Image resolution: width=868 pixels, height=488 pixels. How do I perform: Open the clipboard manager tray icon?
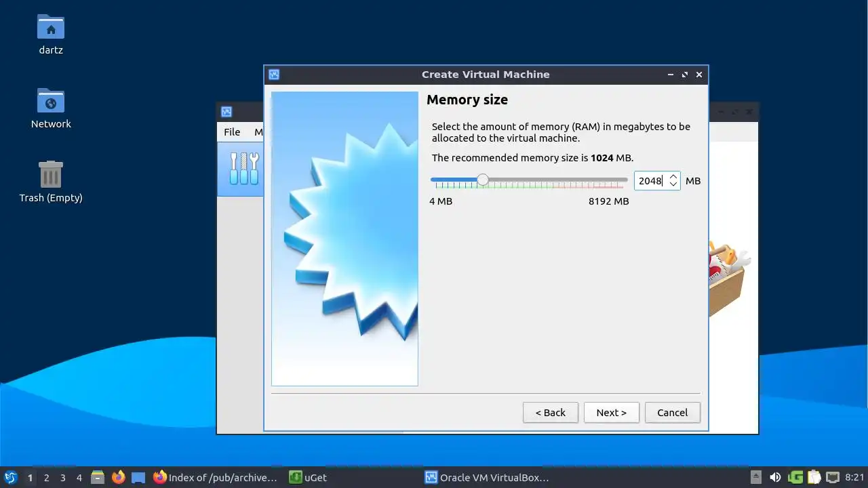pyautogui.click(x=814, y=477)
